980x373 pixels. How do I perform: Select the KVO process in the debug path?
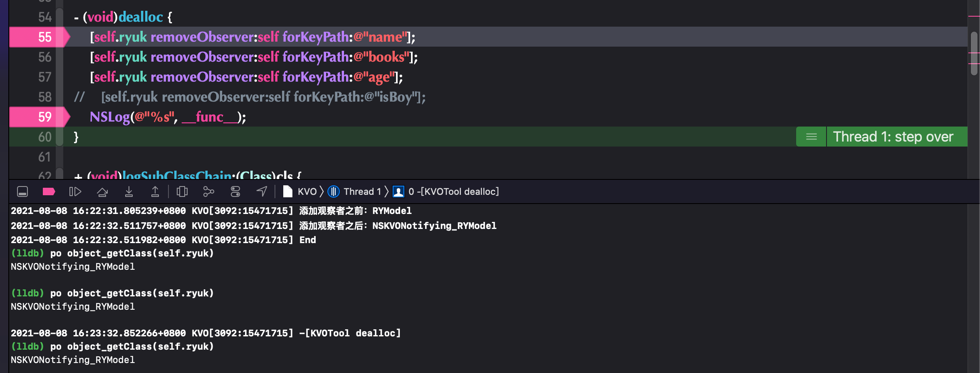tap(300, 191)
